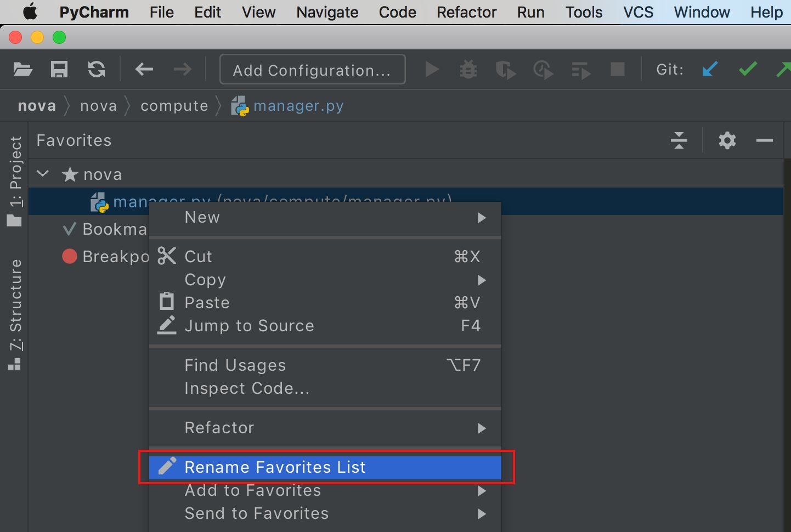Select Rename Favorites List
The image size is (791, 532).
(x=274, y=467)
